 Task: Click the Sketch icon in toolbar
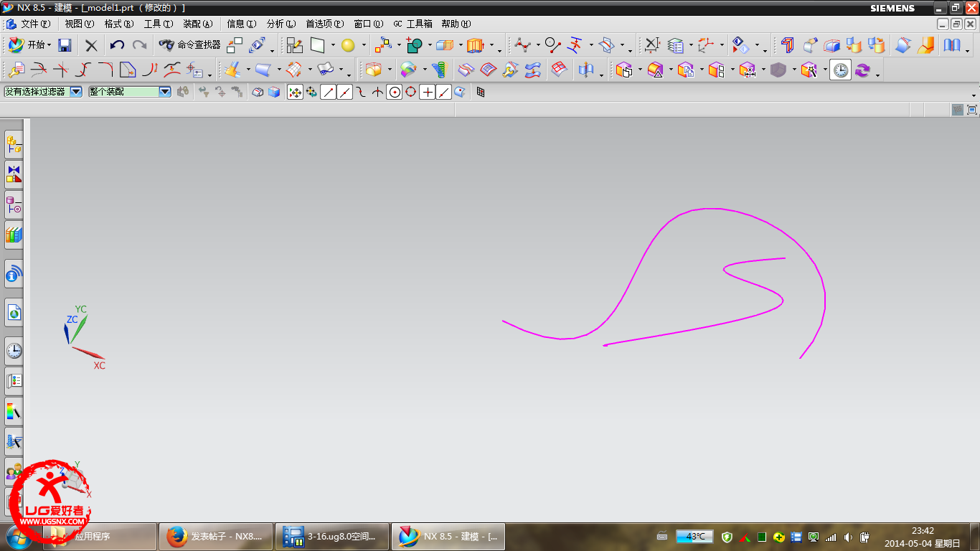[295, 45]
